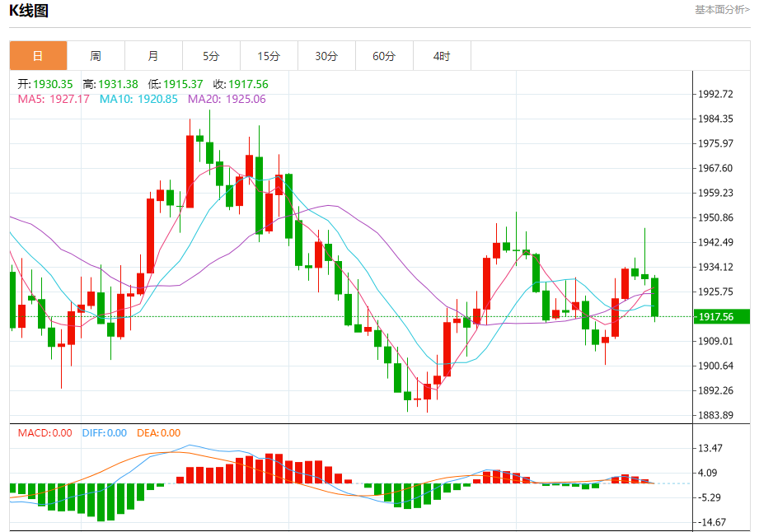This screenshot has width=759, height=532.
Task: Click the 1942.49 price axis label
Action: (x=715, y=242)
